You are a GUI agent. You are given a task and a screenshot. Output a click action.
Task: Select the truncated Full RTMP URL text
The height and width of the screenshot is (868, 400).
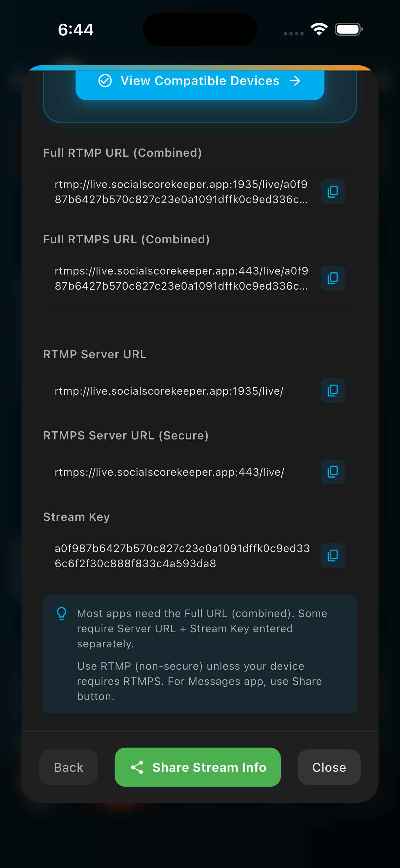click(x=182, y=192)
